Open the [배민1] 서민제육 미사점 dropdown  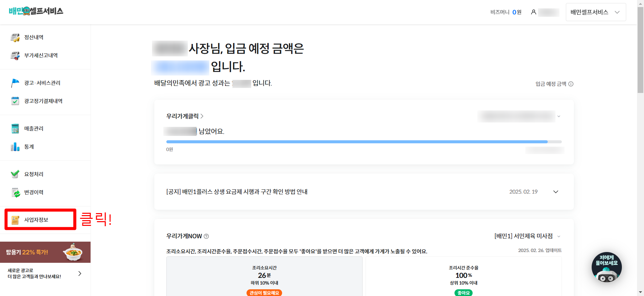point(528,236)
